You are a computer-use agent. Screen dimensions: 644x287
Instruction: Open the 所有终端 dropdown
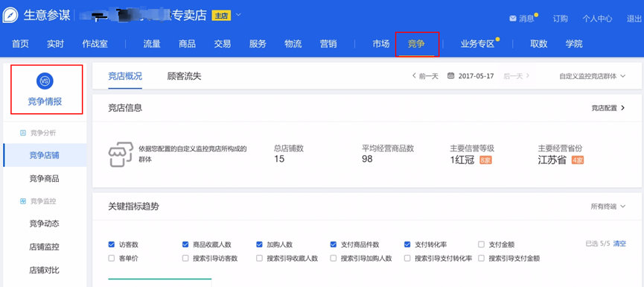click(608, 206)
